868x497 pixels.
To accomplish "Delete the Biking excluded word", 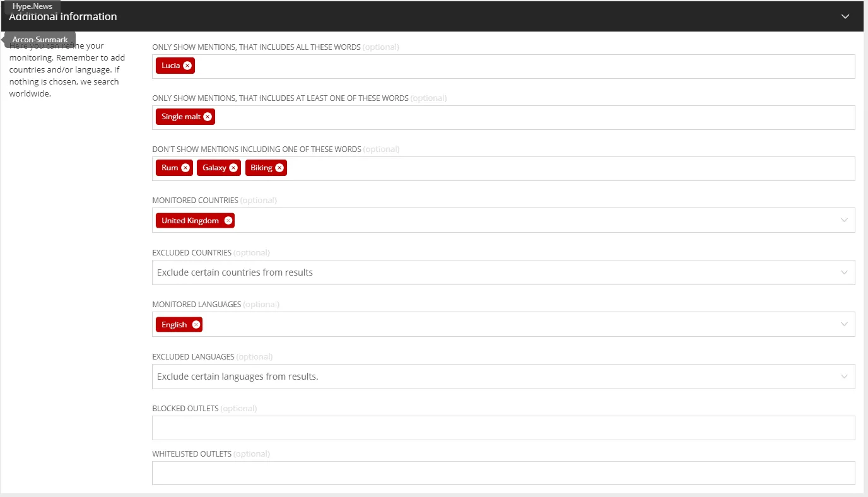I will [279, 168].
